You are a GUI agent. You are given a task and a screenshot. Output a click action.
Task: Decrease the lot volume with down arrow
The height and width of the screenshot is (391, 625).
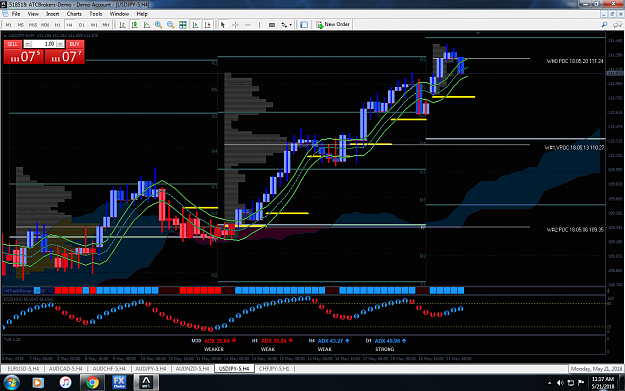(x=28, y=44)
